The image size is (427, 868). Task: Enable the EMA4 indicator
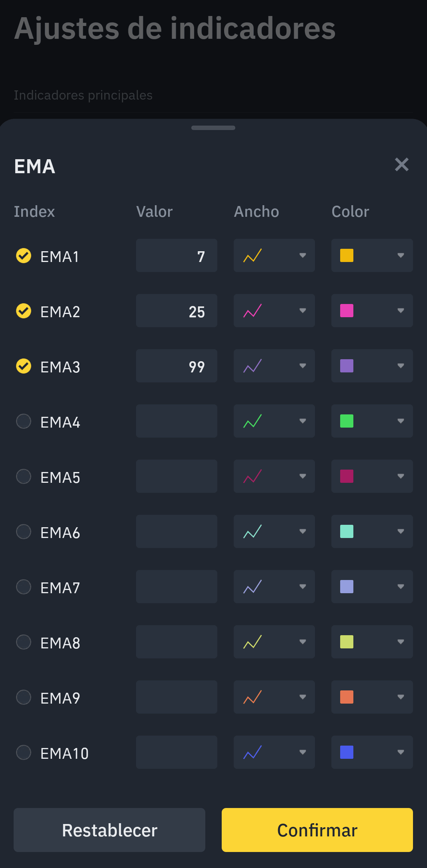point(24,421)
